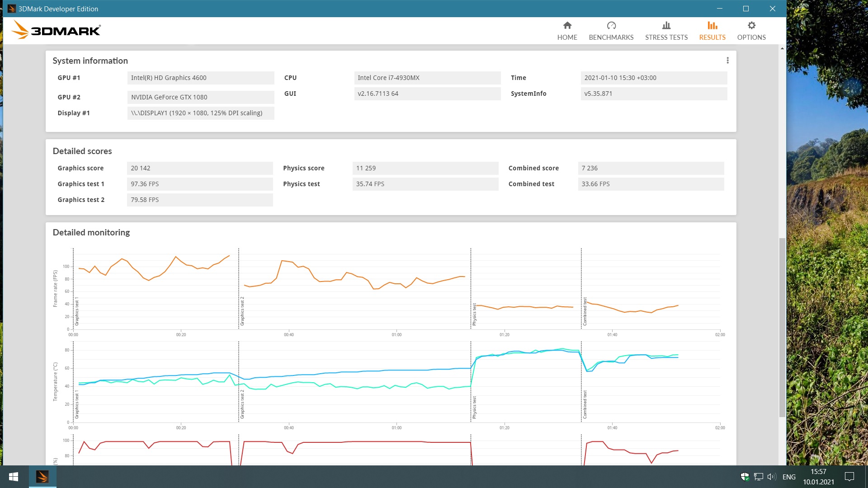Viewport: 868px width, 488px height.
Task: Open network status tray icon
Action: [759, 477]
